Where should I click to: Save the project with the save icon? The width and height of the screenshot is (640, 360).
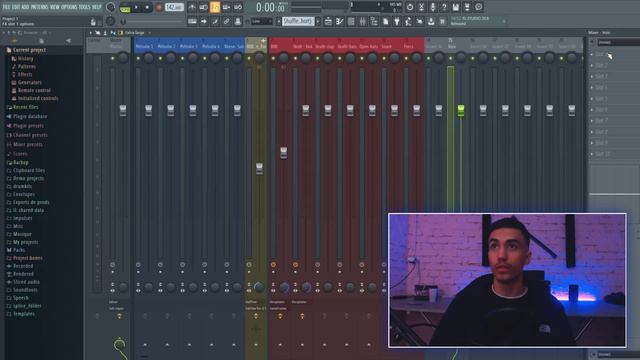[x=456, y=7]
